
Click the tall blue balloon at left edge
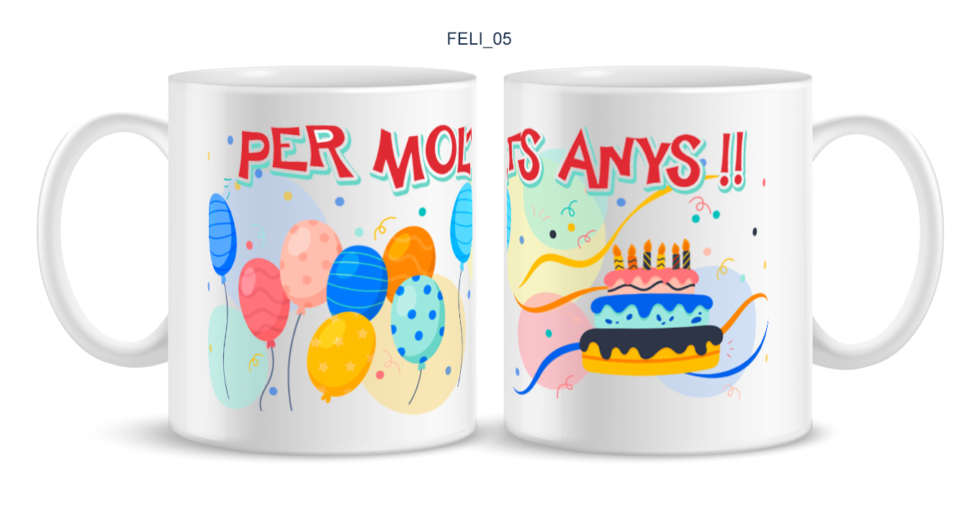coord(222,236)
